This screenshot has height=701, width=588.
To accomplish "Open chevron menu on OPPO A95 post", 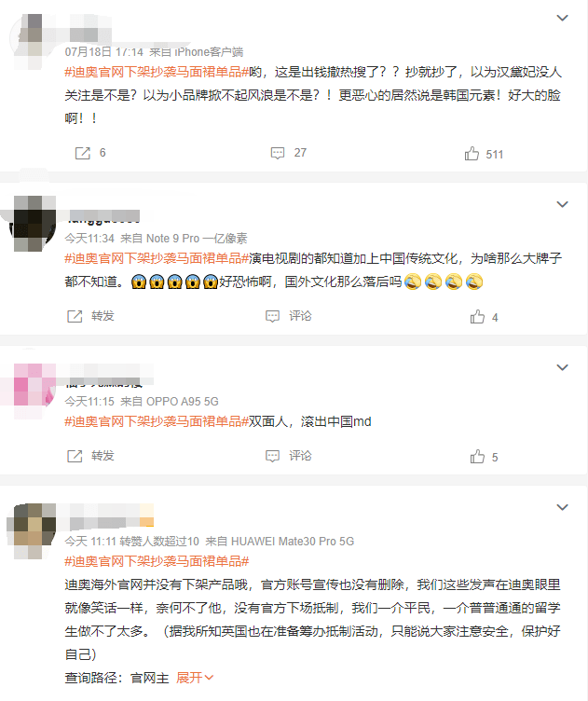I will click(562, 367).
